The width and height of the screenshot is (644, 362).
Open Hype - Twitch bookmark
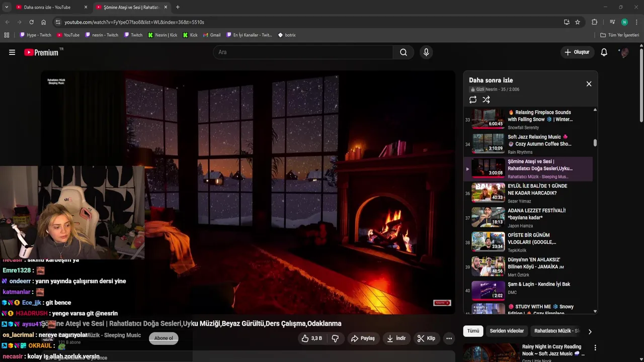click(x=35, y=35)
